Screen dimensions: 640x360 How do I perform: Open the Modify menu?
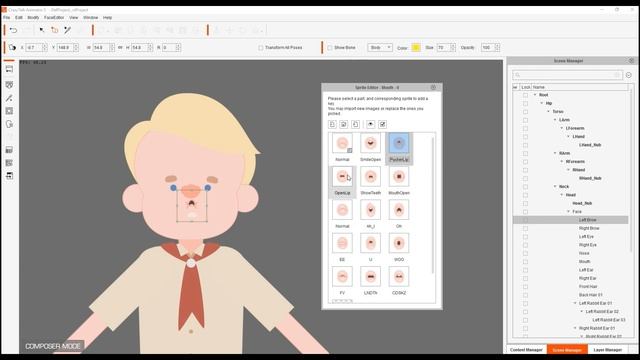coord(33,18)
